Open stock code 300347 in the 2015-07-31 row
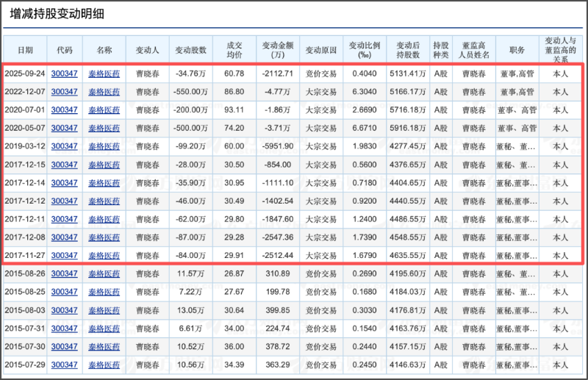The height and width of the screenshot is (380, 588). pyautogui.click(x=65, y=329)
